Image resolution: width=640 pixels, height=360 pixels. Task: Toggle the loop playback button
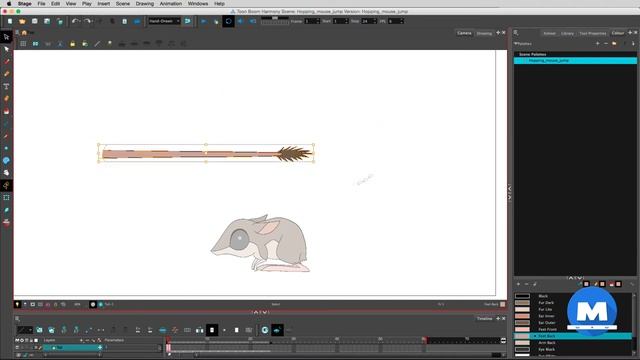coord(228,21)
